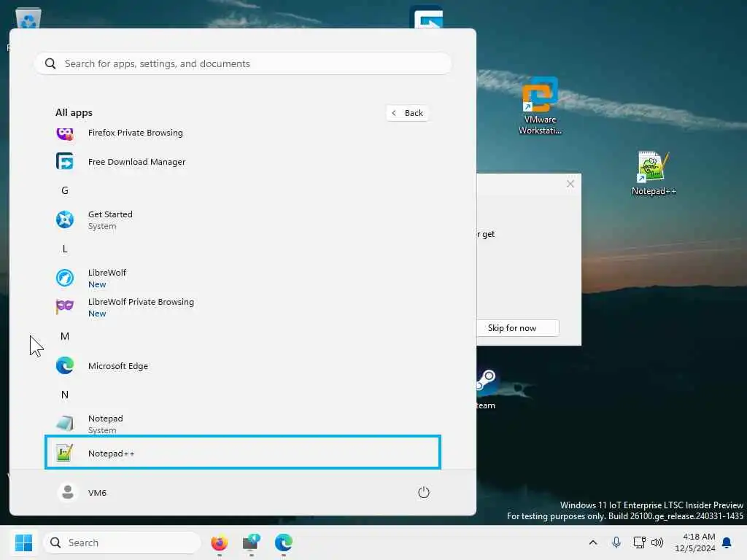Open the VM6 user account menu
747x560 pixels.
pyautogui.click(x=82, y=492)
